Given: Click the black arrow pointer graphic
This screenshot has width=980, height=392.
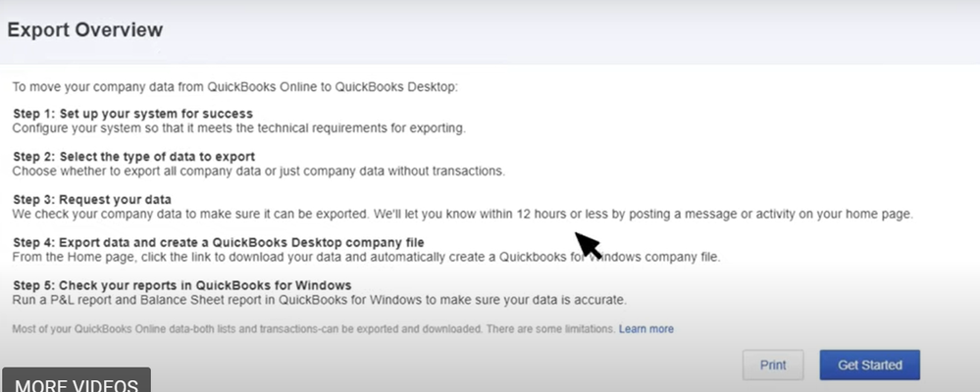Looking at the screenshot, I should 588,244.
